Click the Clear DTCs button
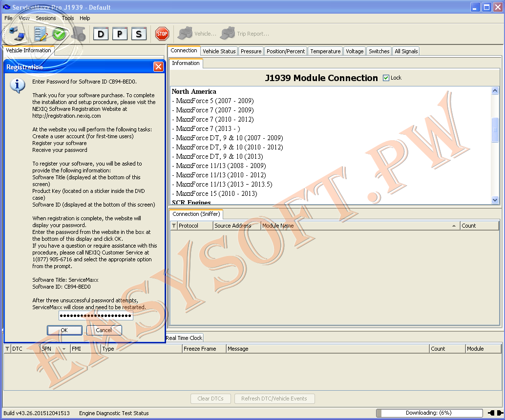 coord(210,399)
